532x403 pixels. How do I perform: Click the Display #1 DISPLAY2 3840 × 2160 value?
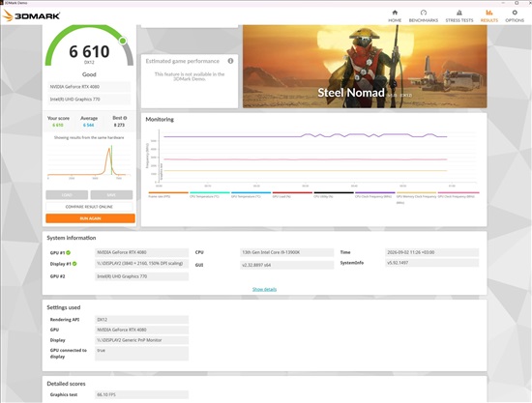point(141,264)
